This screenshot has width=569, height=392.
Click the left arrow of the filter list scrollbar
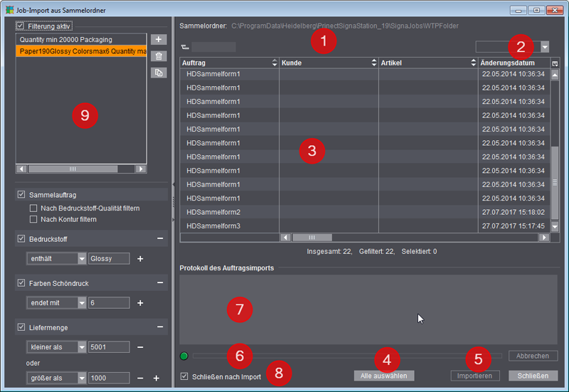pos(21,169)
